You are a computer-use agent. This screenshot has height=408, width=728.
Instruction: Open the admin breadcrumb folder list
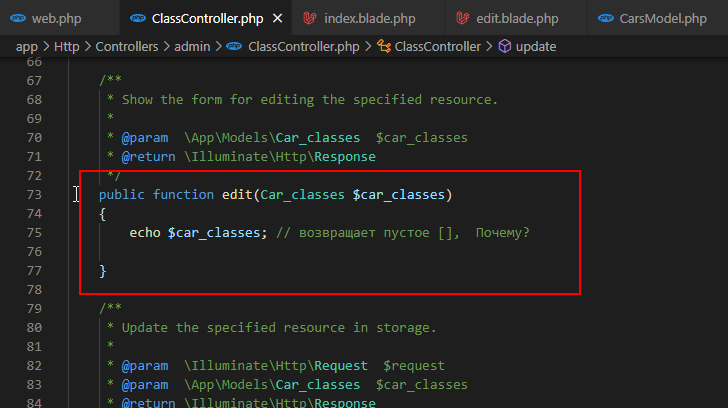(x=192, y=46)
